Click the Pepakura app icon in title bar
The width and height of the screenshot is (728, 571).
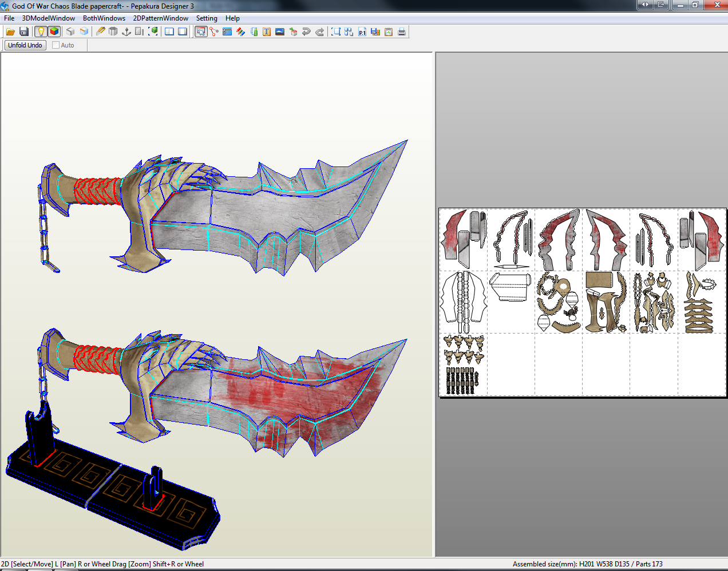coord(5,6)
